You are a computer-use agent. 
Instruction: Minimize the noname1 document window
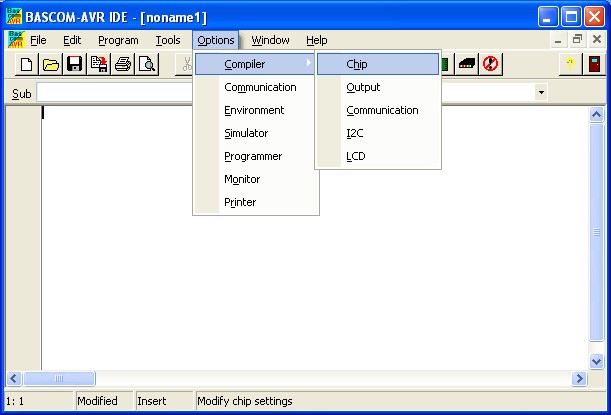pos(558,40)
